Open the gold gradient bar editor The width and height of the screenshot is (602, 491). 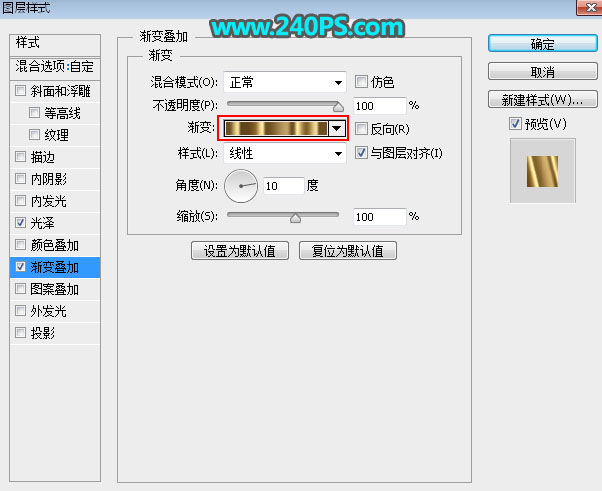[x=276, y=129]
